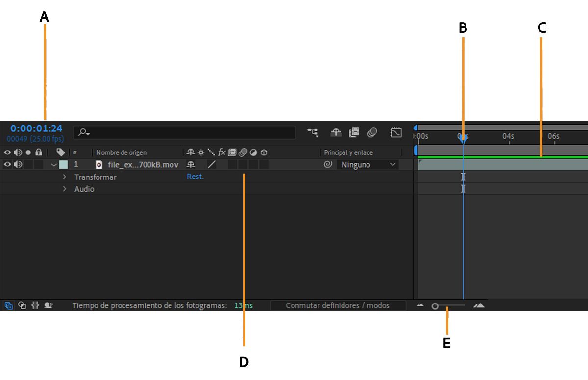Viewport: 588px width, 380px height.
Task: Click the parent pick whip spiral icon
Action: 328,165
